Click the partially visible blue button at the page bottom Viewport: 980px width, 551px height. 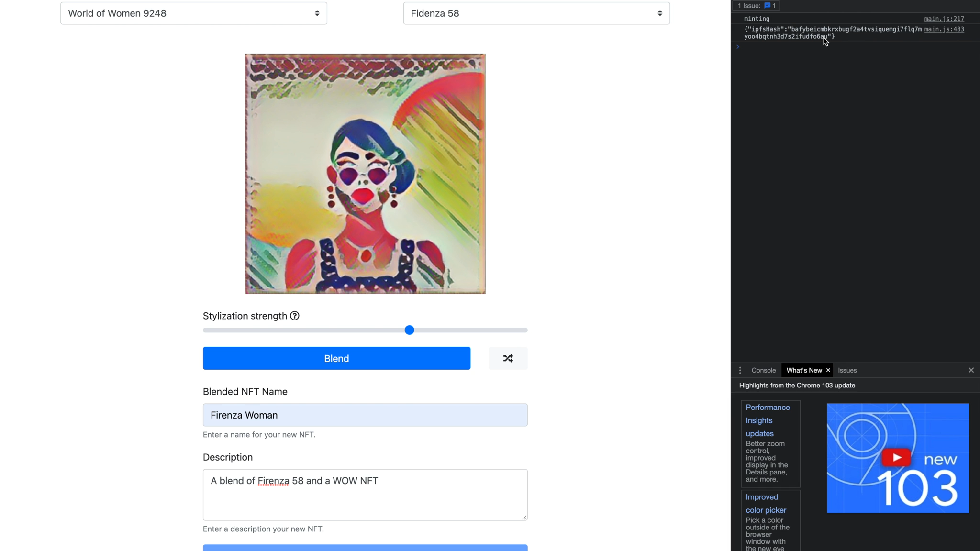365,548
